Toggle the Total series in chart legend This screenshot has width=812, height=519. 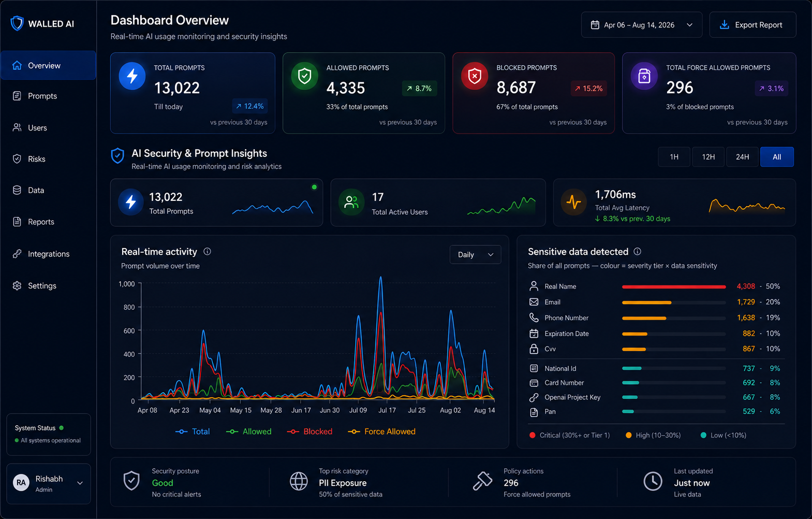pos(193,431)
